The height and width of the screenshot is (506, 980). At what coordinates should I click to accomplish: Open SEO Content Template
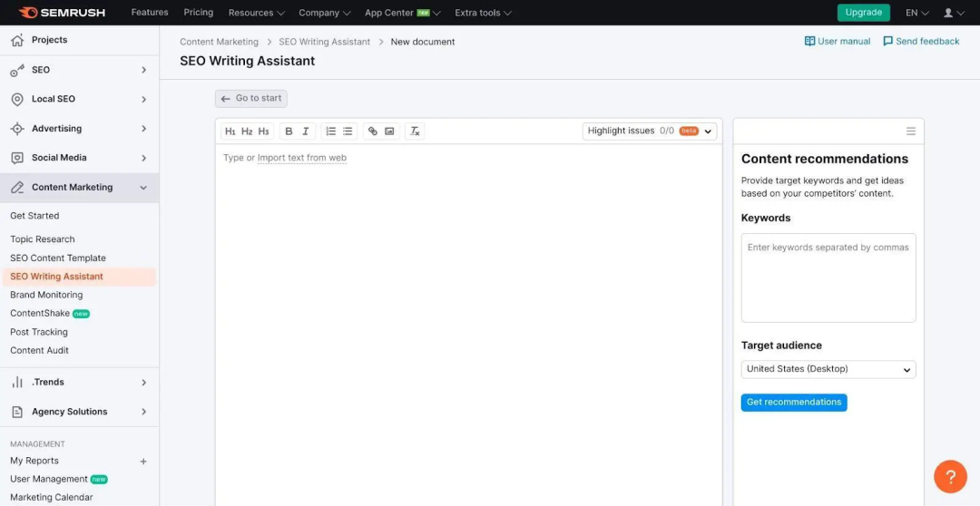[58, 258]
